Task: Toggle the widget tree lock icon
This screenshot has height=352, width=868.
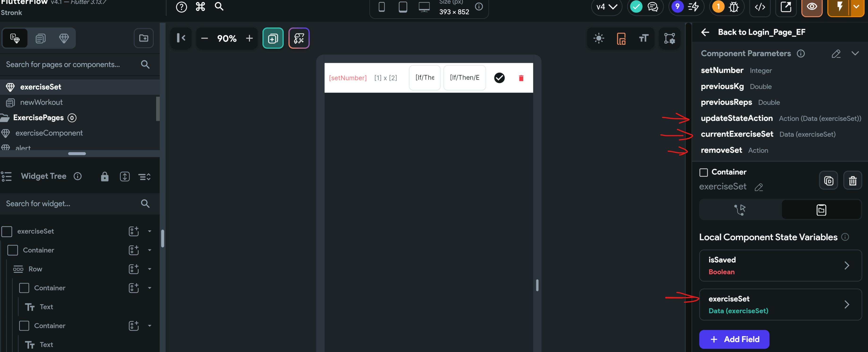Action: pyautogui.click(x=104, y=176)
